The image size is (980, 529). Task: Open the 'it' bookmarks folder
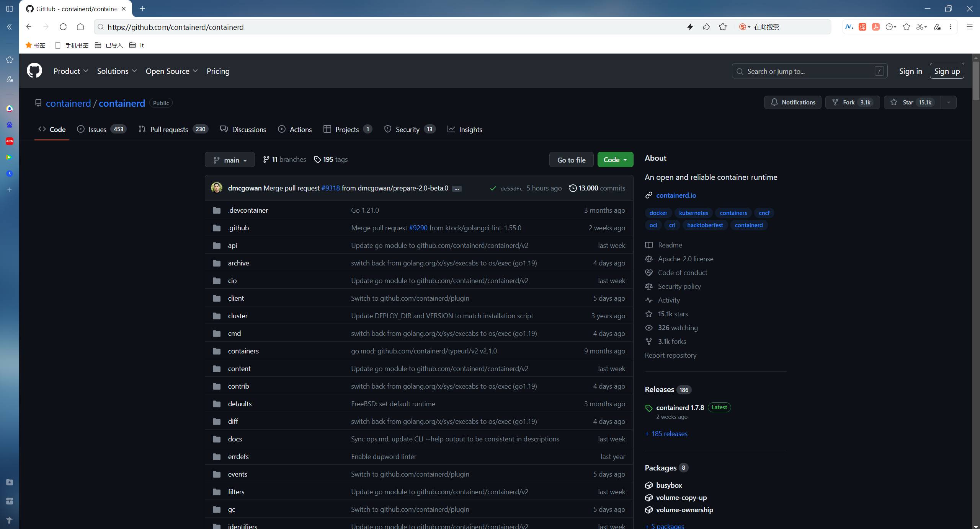pos(137,45)
